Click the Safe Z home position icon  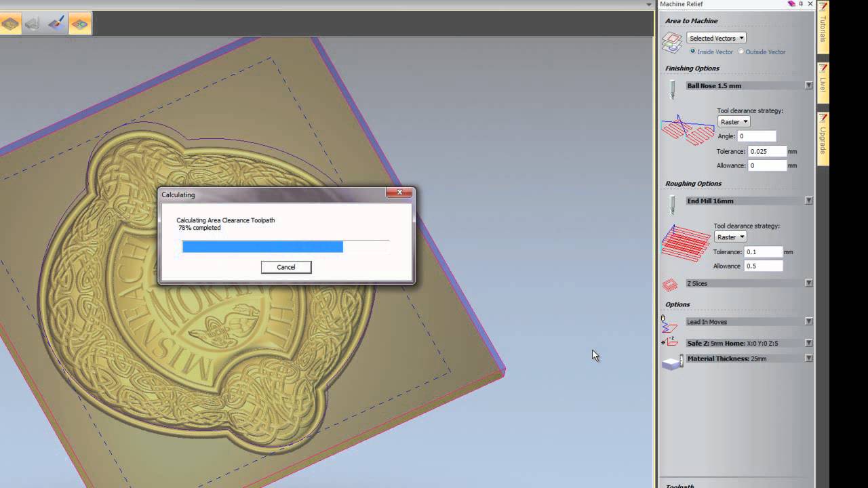point(669,342)
